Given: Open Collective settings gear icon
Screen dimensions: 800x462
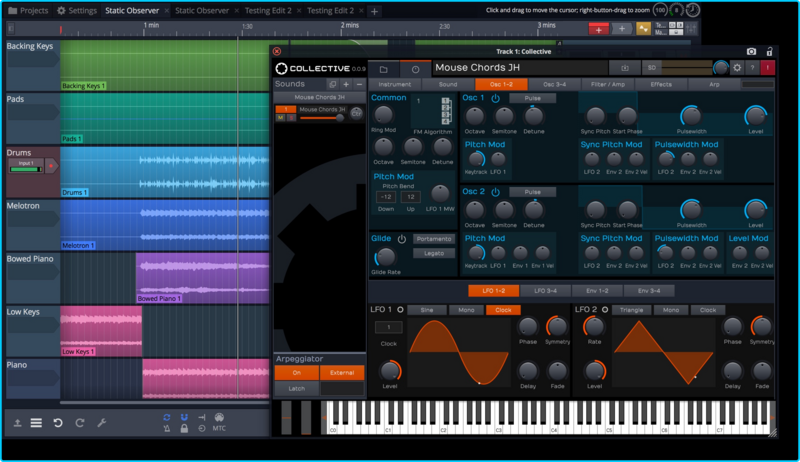Looking at the screenshot, I should coord(737,68).
